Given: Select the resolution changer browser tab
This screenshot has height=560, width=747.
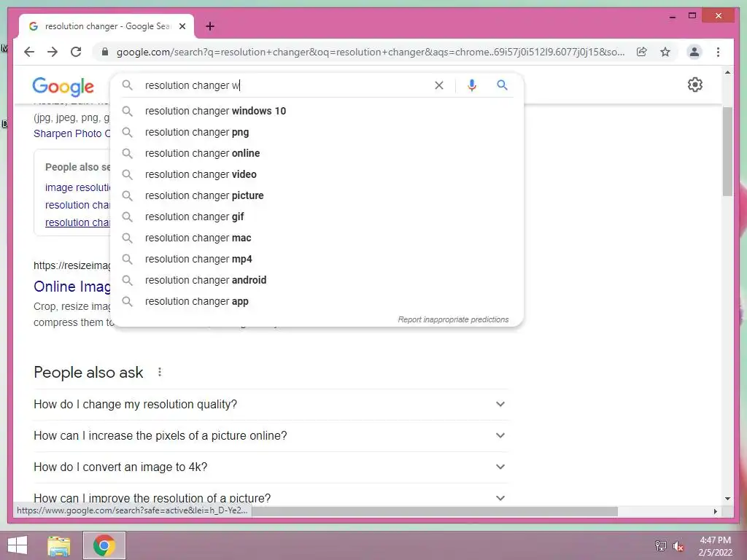Looking at the screenshot, I should 107,26.
